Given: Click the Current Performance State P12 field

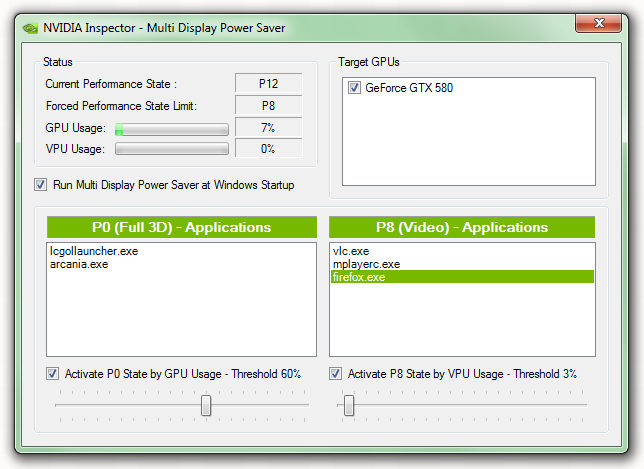Looking at the screenshot, I should coord(269,83).
